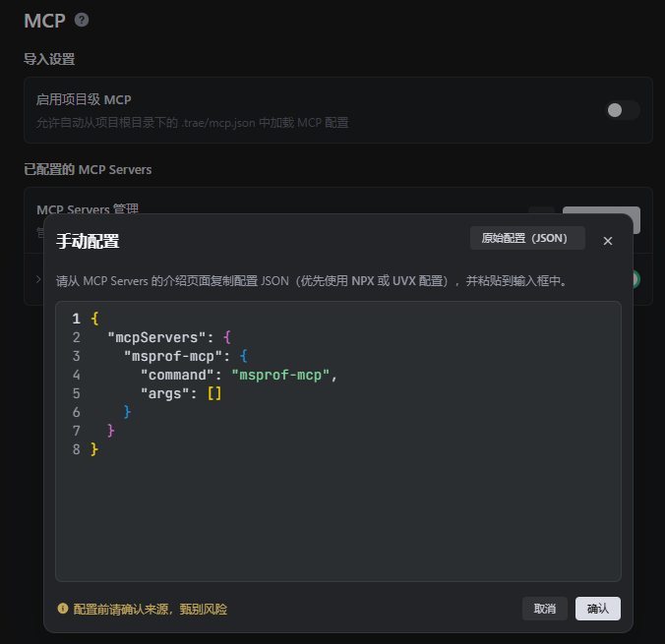Screen dimensions: 665x644
Task: Click the blue closing brace on line 6
Action: (127, 412)
